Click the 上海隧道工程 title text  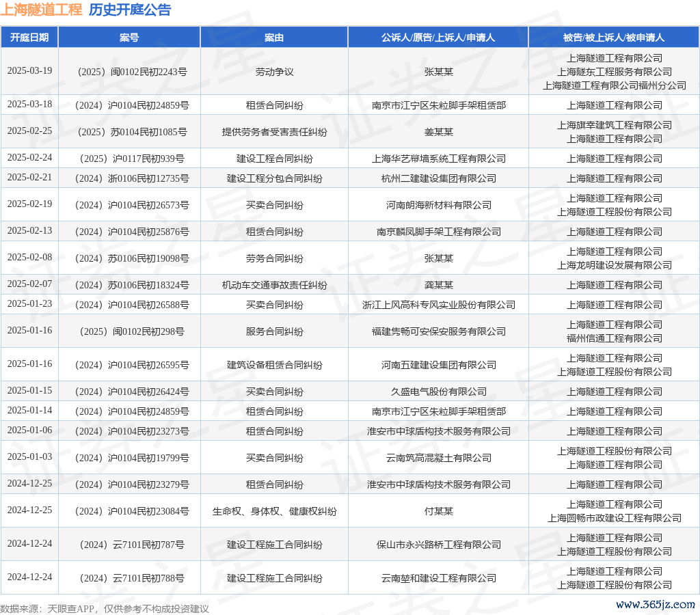click(41, 10)
